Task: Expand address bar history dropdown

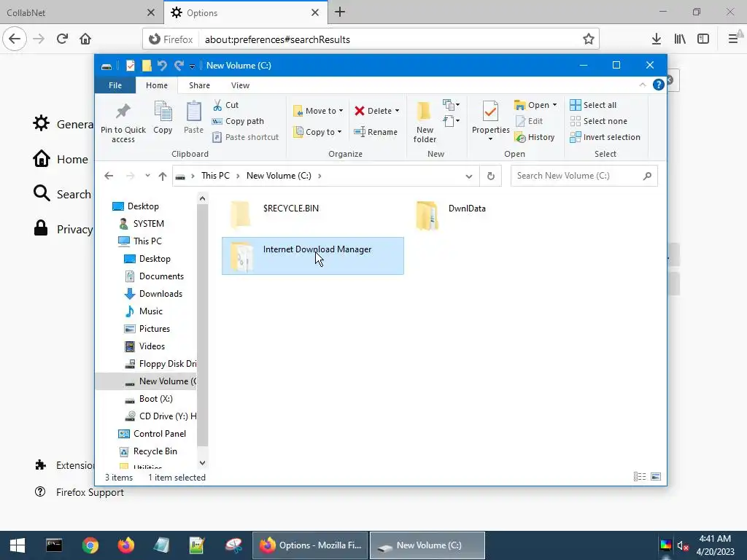Action: 469,176
